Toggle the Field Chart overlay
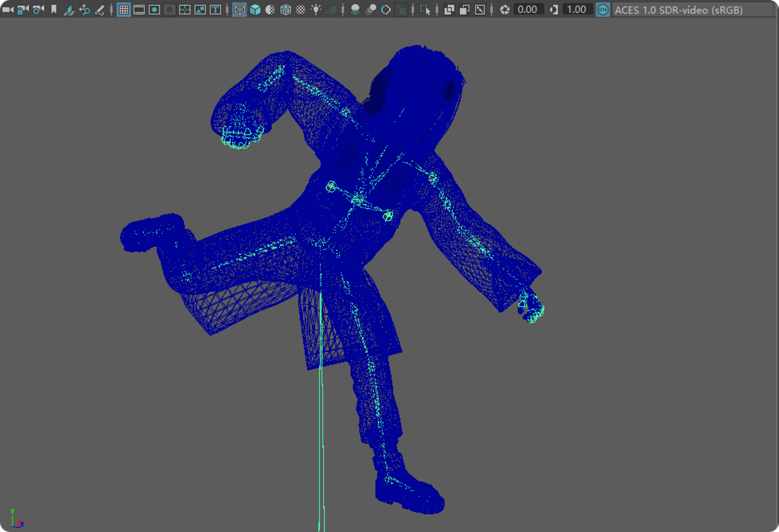 pyautogui.click(x=185, y=9)
